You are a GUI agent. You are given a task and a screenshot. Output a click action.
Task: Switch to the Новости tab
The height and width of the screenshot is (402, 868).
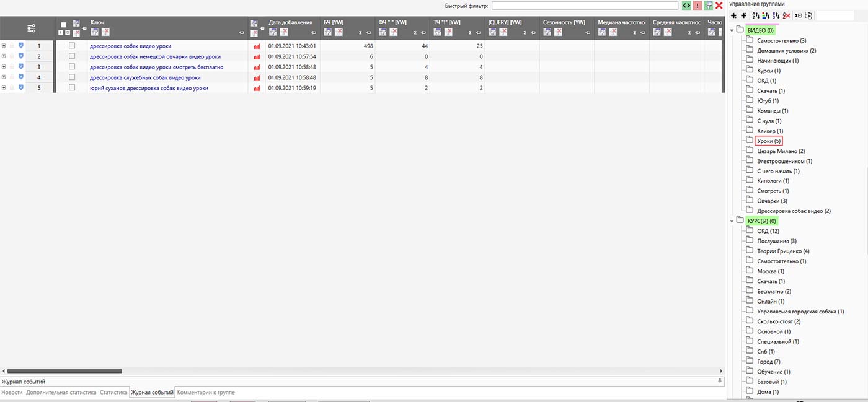coord(12,392)
